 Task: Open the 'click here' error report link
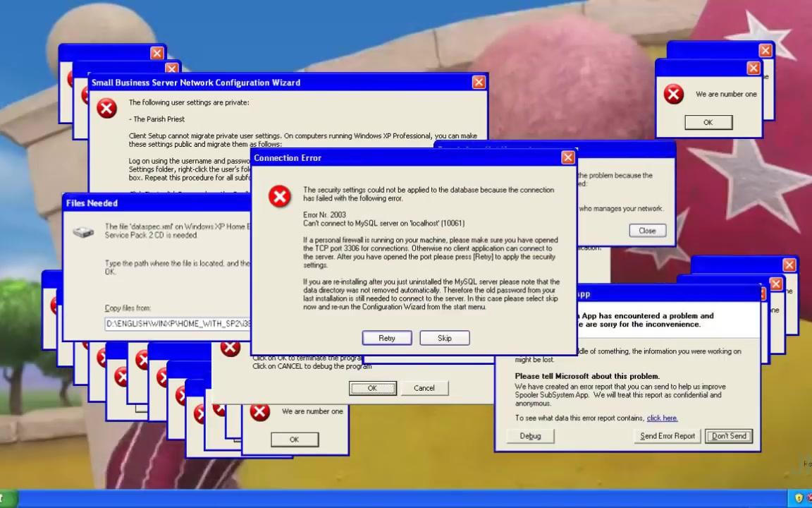pyautogui.click(x=662, y=418)
